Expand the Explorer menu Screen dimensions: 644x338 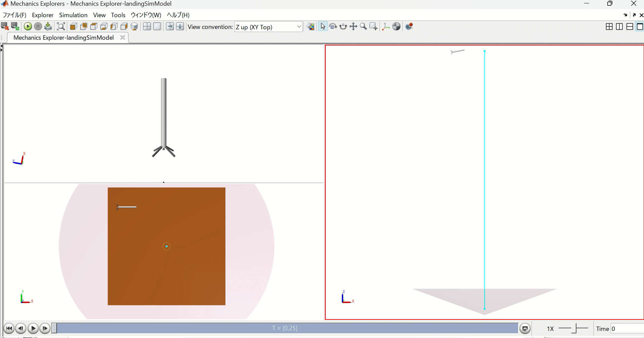click(43, 15)
